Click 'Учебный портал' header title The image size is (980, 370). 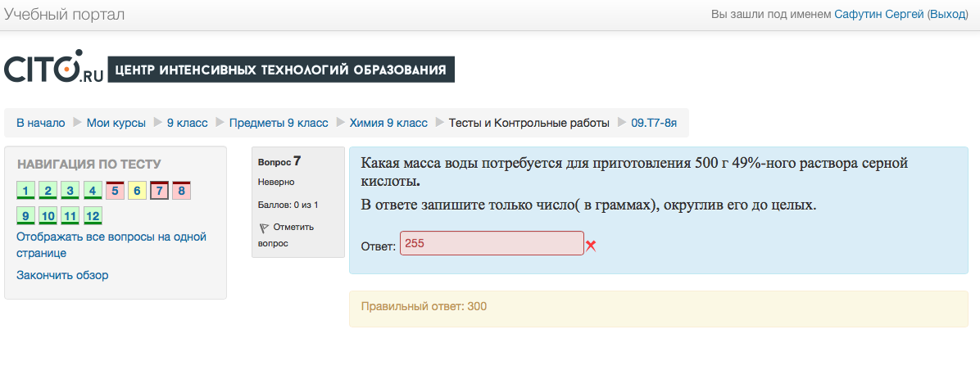(x=64, y=15)
